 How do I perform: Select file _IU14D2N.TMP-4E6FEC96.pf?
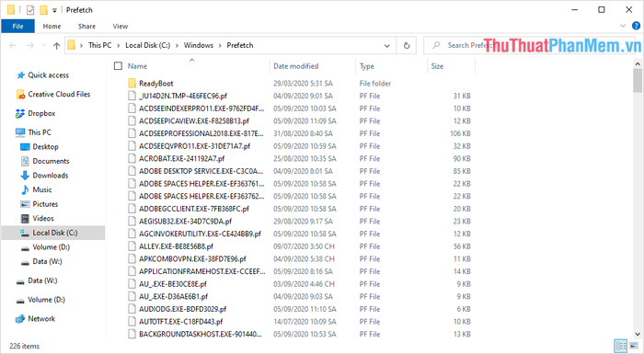(x=183, y=97)
